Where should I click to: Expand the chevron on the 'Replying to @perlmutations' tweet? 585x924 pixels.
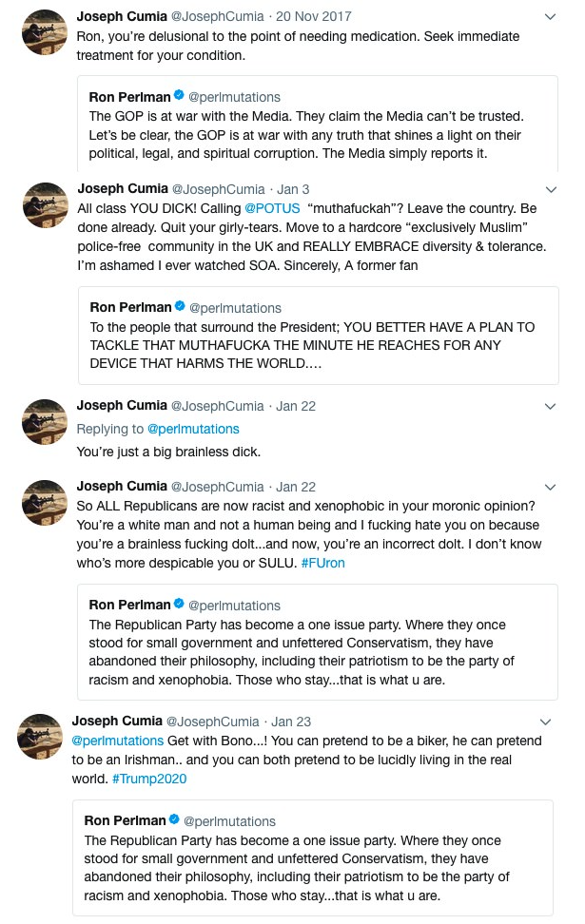coord(549,406)
